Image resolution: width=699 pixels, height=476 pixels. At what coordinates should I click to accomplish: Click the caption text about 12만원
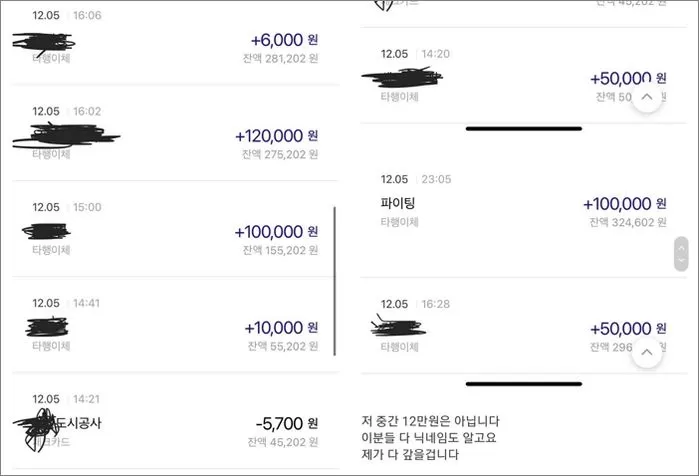pyautogui.click(x=431, y=438)
